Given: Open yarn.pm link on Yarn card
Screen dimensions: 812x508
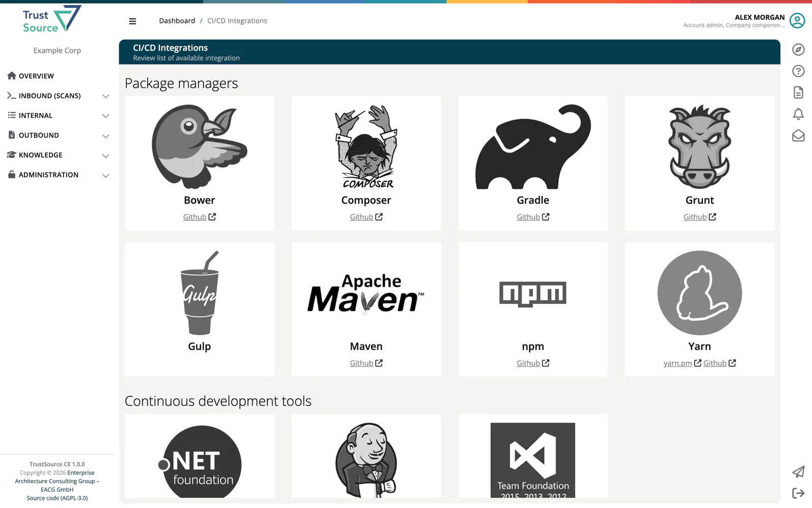Looking at the screenshot, I should pos(682,363).
